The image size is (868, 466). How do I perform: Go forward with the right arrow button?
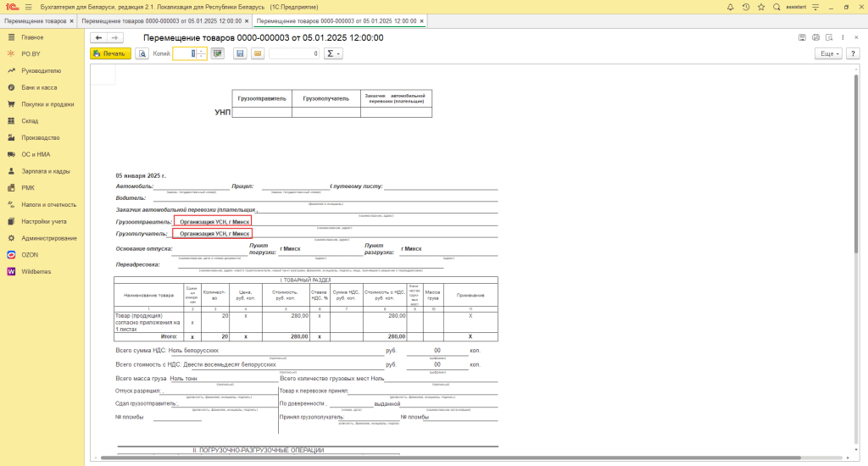point(114,37)
